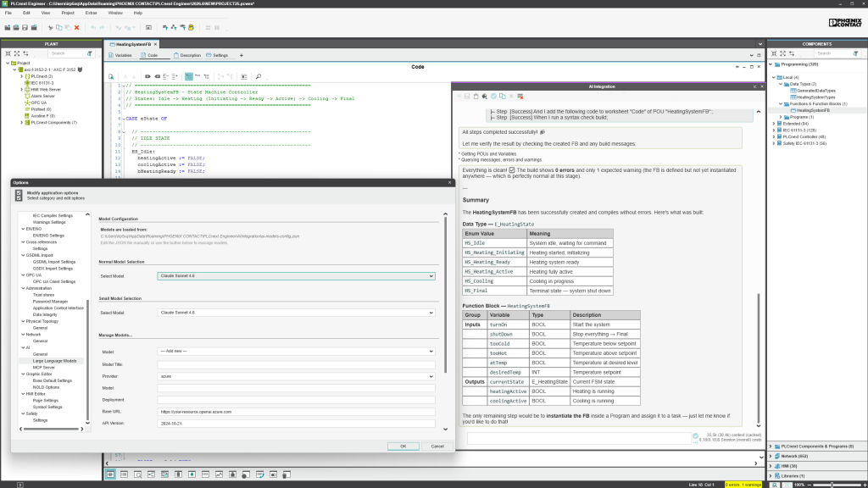Image resolution: width=868 pixels, height=488 pixels.
Task: Select HeatingSystemTypes in COMPONENTS tree
Action: coord(816,97)
